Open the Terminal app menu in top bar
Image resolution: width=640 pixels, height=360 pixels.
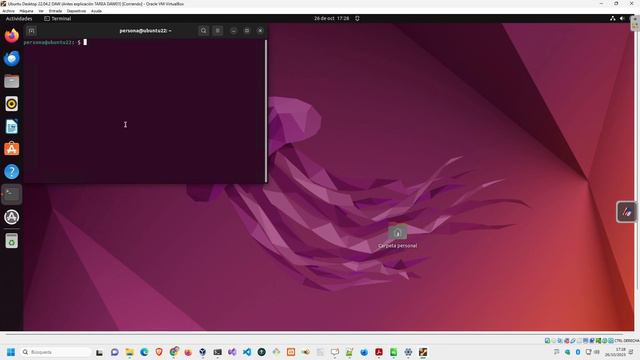[58, 18]
